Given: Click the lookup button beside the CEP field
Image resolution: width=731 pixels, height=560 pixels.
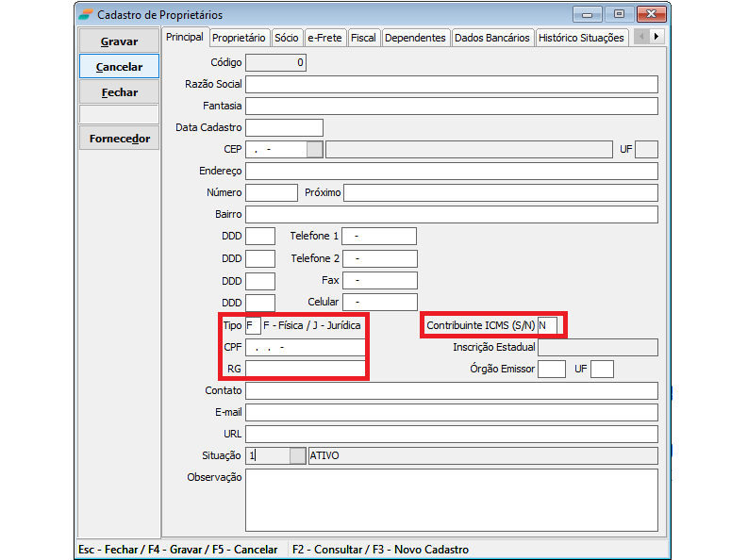Looking at the screenshot, I should coord(315,149).
